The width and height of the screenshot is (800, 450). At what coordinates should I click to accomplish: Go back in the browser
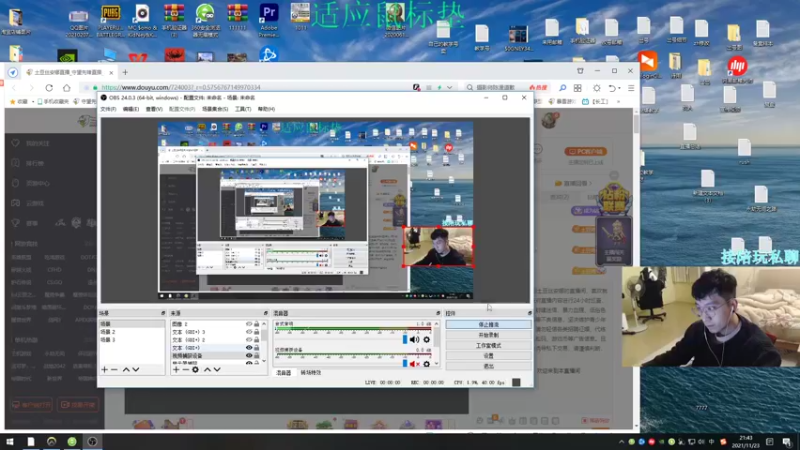pos(14,88)
